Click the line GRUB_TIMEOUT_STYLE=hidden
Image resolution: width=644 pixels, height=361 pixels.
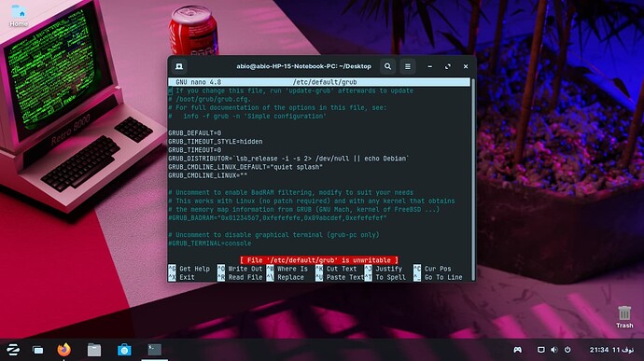click(216, 142)
